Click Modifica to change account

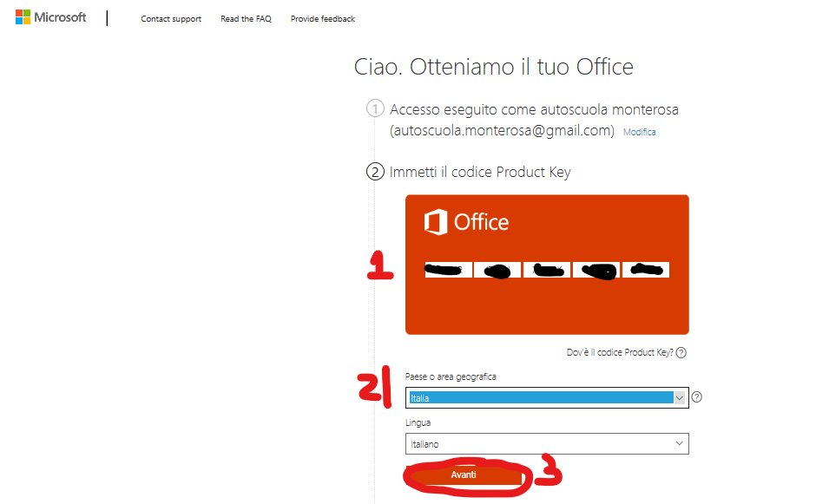[x=640, y=133]
